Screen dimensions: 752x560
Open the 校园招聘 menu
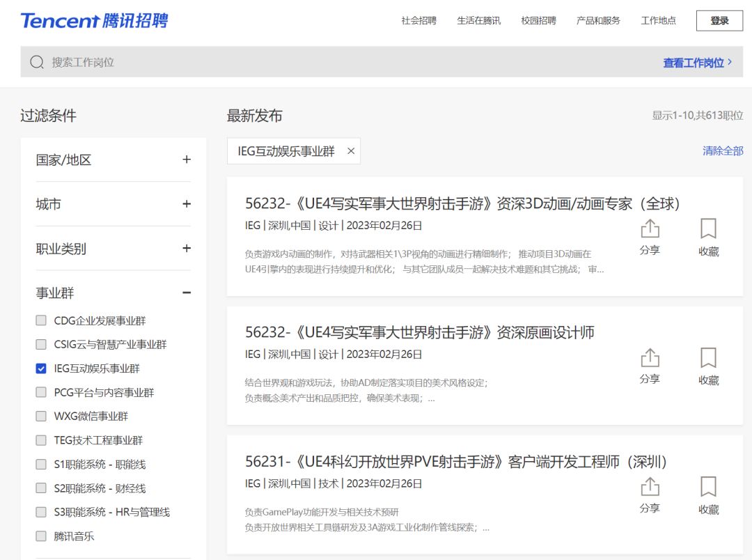pos(538,21)
